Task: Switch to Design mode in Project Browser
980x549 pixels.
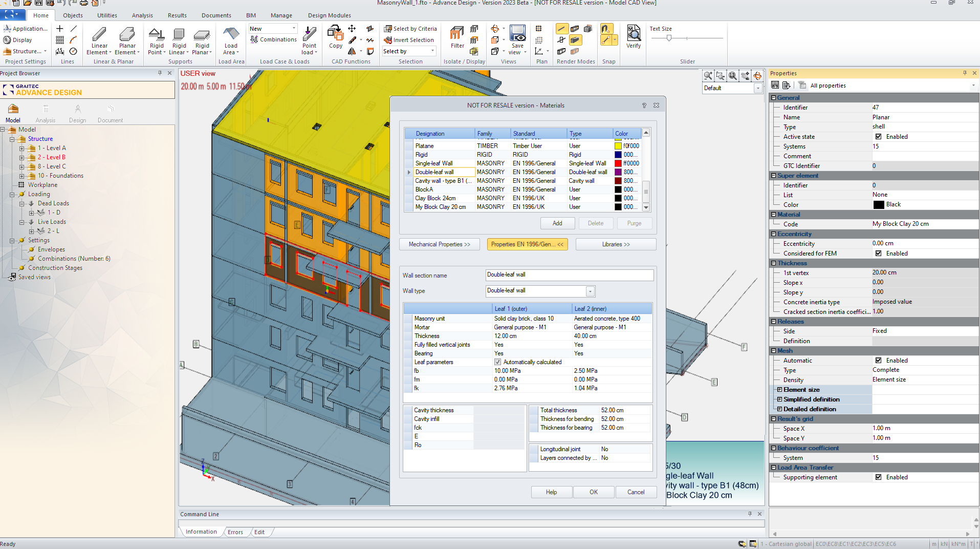Action: pyautogui.click(x=78, y=114)
